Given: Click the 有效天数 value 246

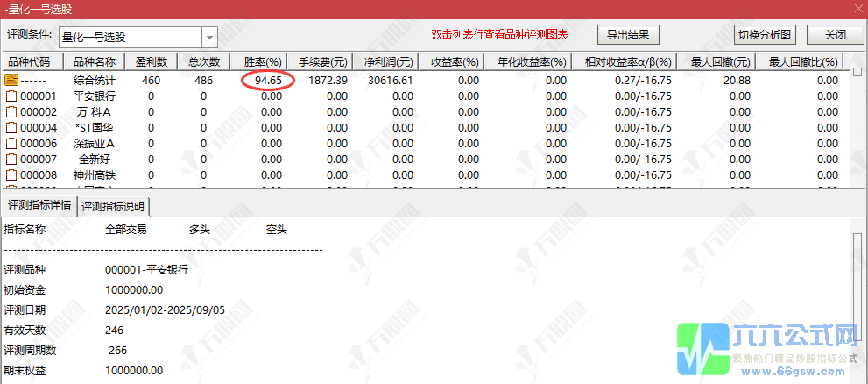Looking at the screenshot, I should (x=114, y=331).
